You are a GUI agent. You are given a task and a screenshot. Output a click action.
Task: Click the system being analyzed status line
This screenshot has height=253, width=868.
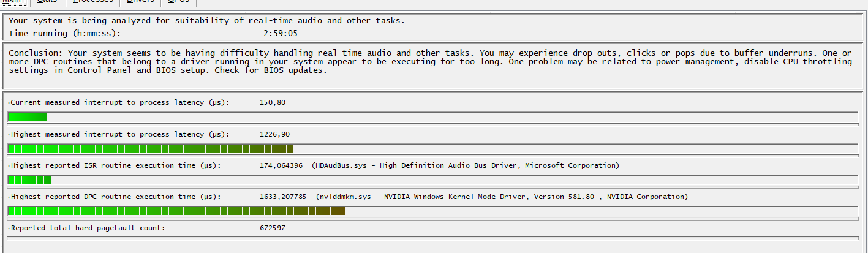click(206, 20)
